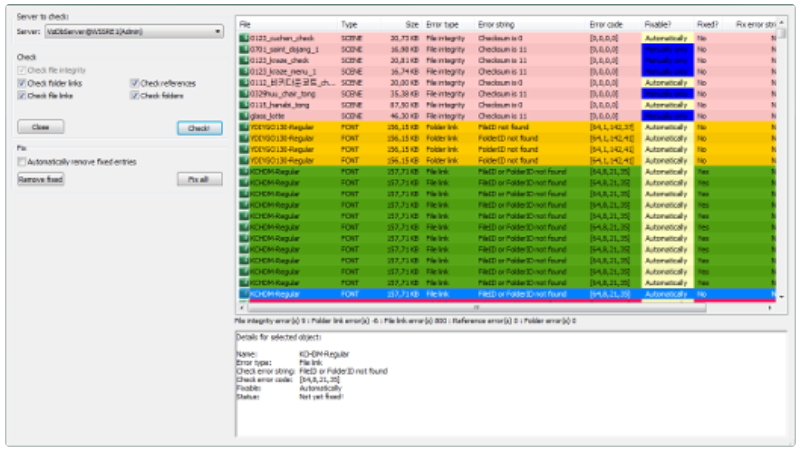Image resolution: width=810 pixels, height=454 pixels.
Task: Toggle the Check folder links checkbox
Action: tap(22, 83)
